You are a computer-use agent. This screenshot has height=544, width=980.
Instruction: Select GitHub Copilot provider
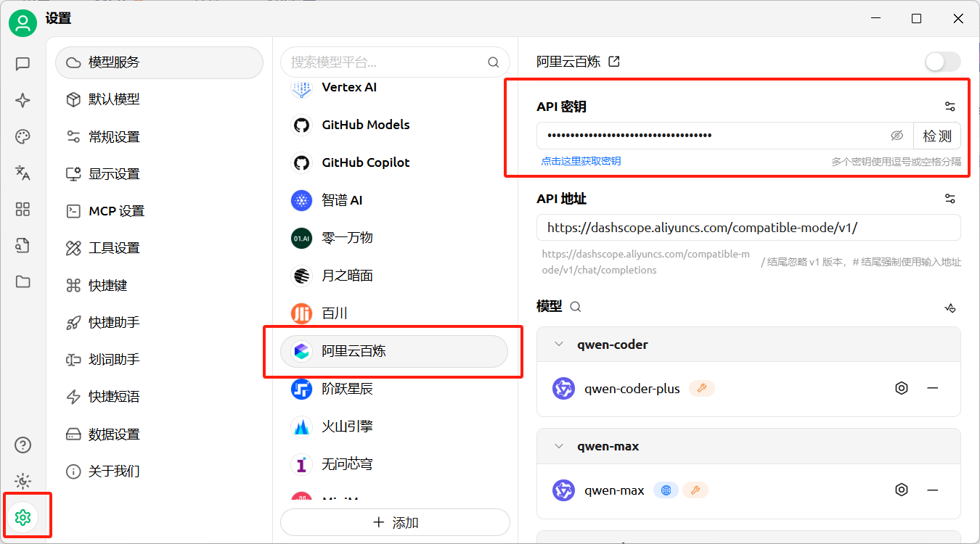394,162
